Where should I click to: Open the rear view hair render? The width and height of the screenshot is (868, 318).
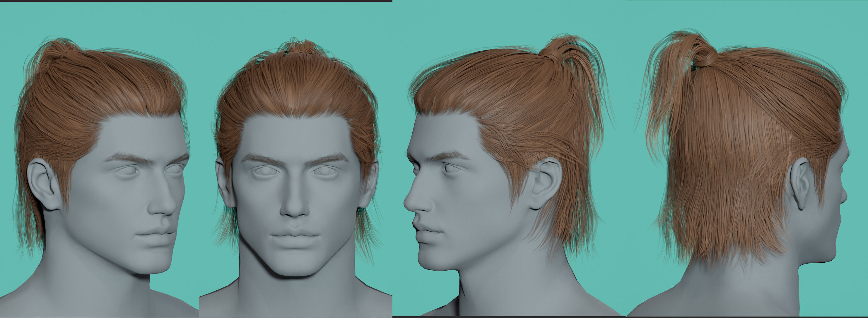pos(747,158)
